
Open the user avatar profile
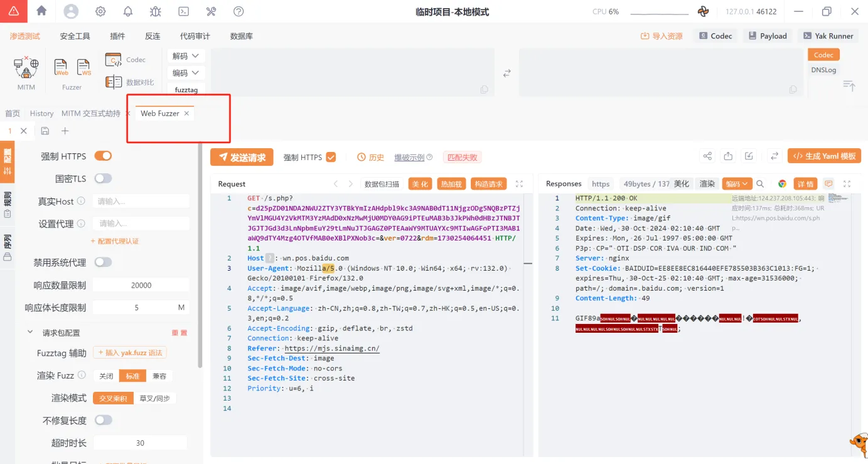[71, 11]
